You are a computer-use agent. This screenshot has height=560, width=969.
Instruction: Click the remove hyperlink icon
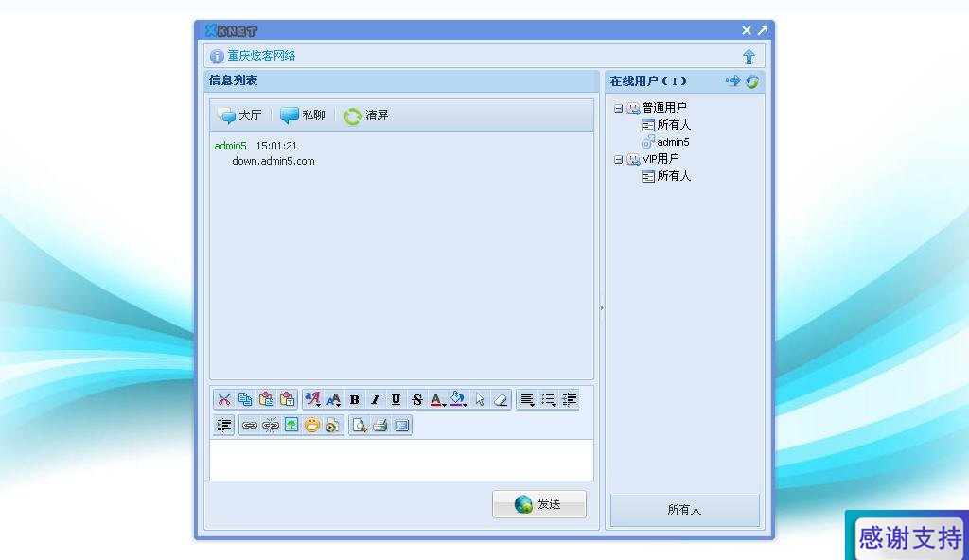pos(271,425)
